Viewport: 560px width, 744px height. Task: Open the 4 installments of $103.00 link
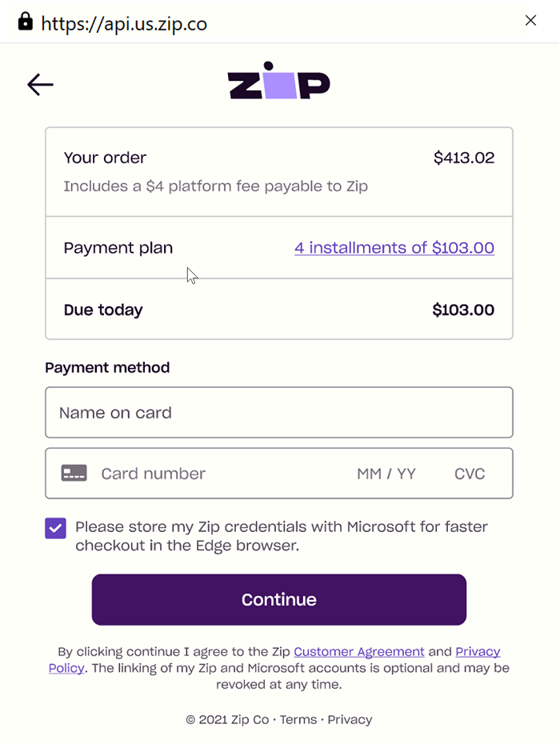pyautogui.click(x=394, y=248)
